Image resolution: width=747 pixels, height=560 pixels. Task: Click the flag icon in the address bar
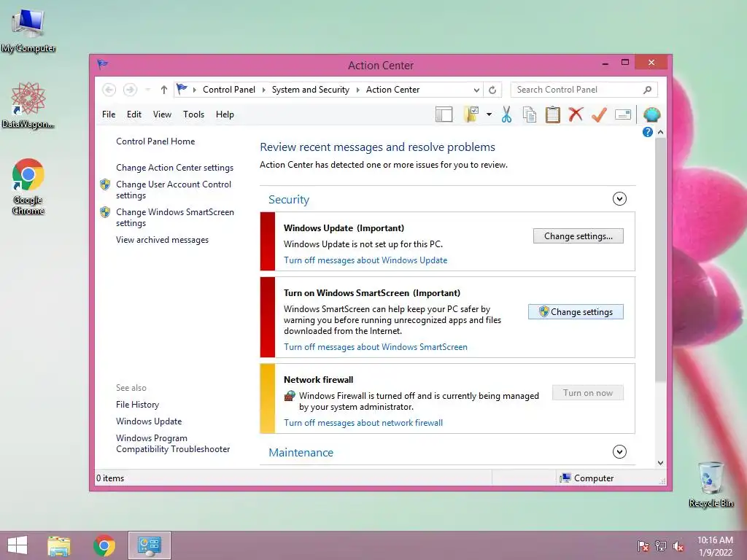182,89
